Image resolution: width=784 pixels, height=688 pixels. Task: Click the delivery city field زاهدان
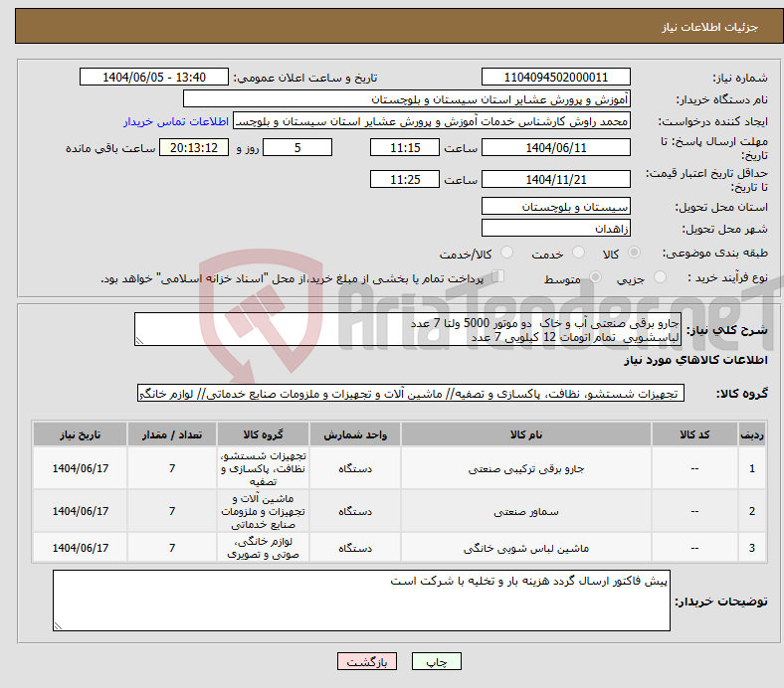click(x=555, y=228)
